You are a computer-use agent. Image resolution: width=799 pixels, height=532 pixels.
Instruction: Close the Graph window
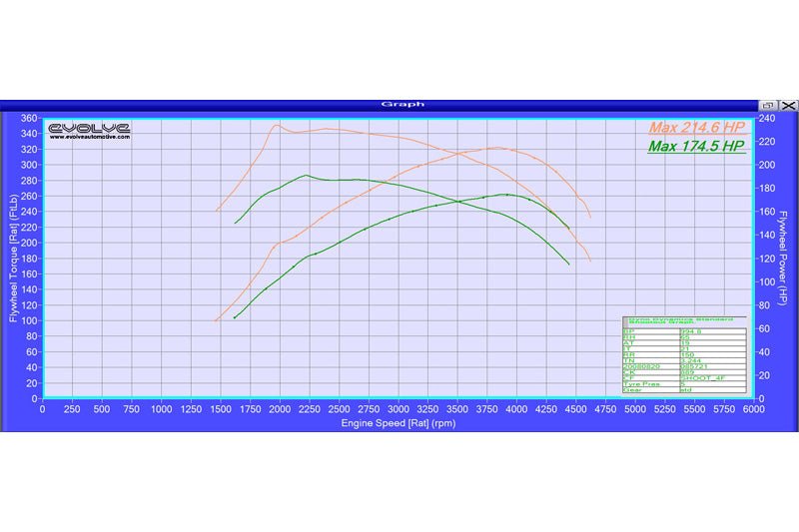[x=787, y=104]
